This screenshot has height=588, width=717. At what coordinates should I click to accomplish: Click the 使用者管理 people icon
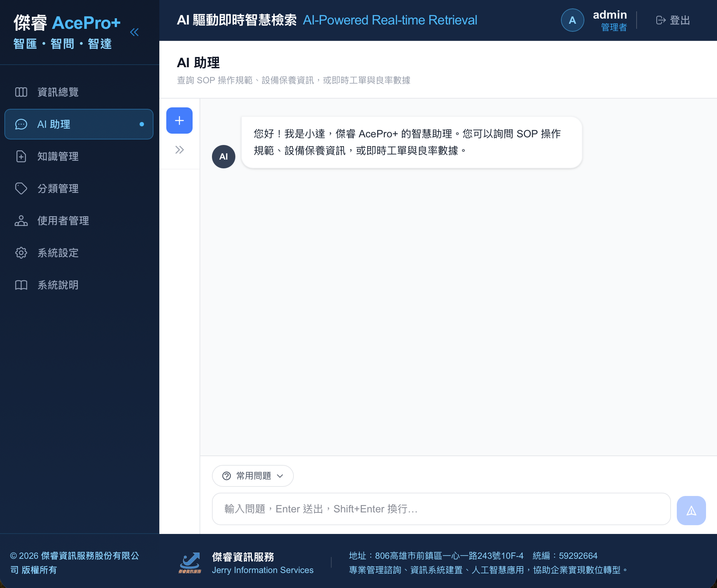(21, 221)
